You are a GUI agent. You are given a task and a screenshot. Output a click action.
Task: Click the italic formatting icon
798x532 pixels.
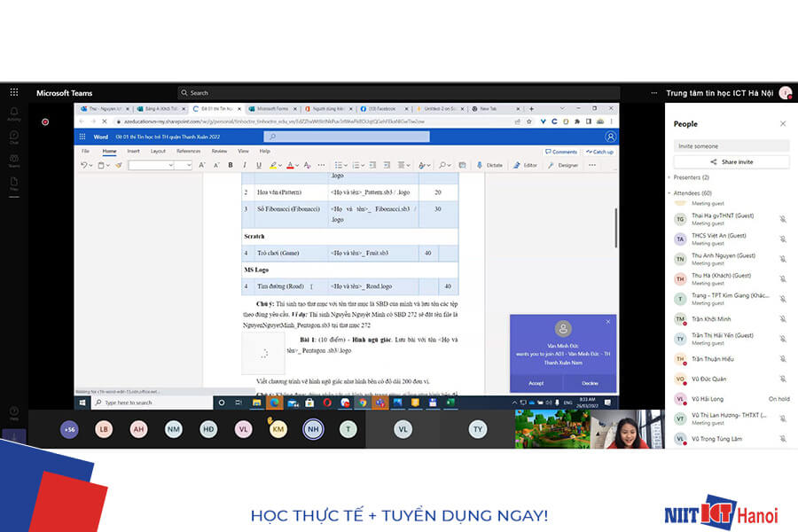click(x=244, y=165)
